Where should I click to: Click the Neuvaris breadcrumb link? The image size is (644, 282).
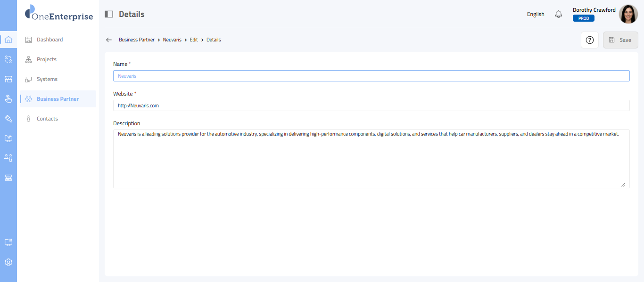[x=172, y=40]
